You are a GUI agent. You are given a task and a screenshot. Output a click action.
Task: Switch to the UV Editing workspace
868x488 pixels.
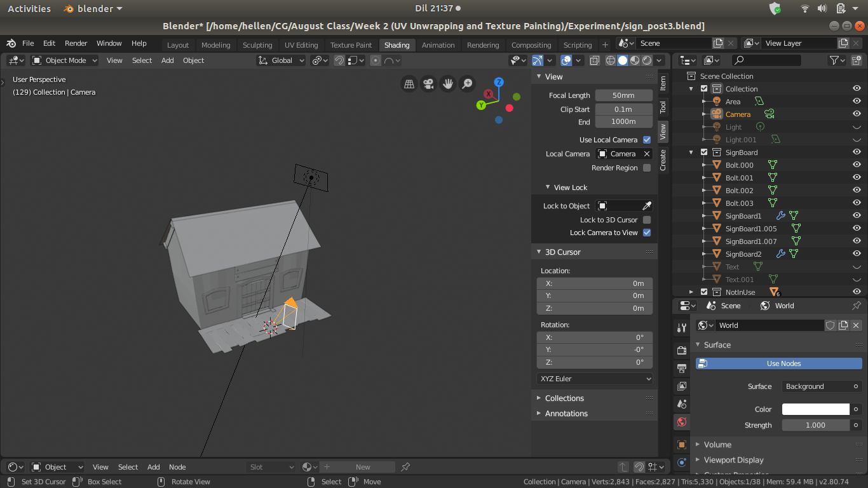(x=301, y=45)
